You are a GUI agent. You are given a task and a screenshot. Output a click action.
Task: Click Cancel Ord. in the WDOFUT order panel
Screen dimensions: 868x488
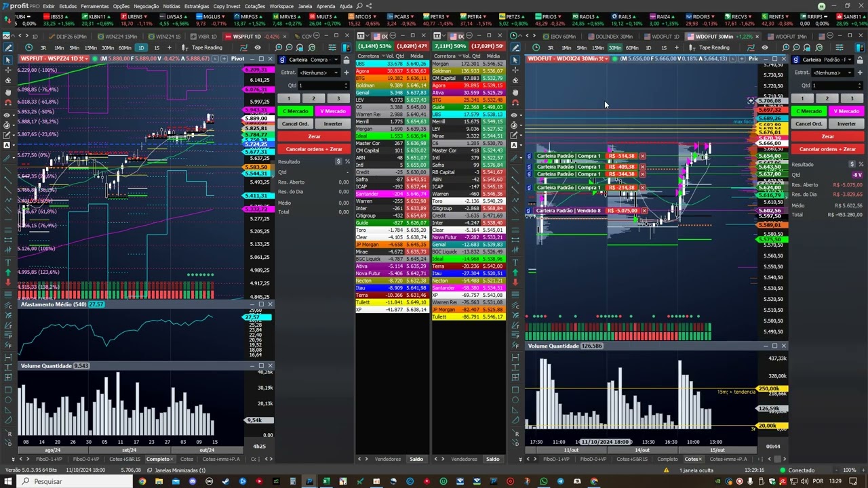808,124
